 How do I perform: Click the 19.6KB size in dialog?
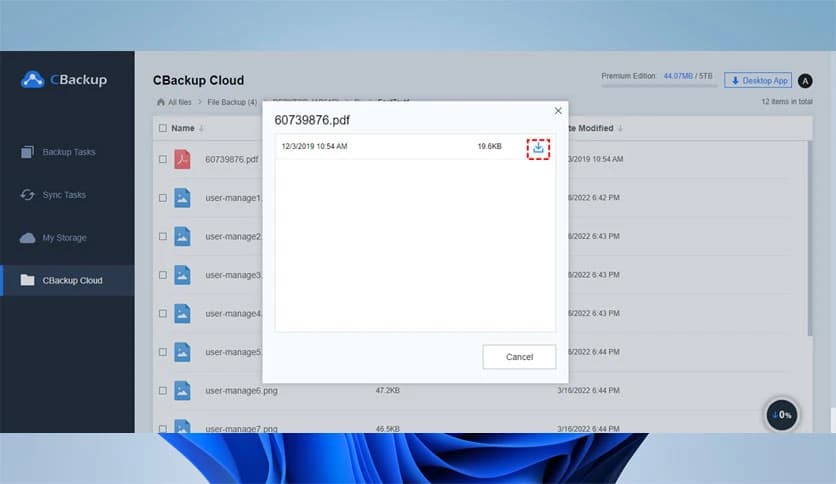[489, 147]
